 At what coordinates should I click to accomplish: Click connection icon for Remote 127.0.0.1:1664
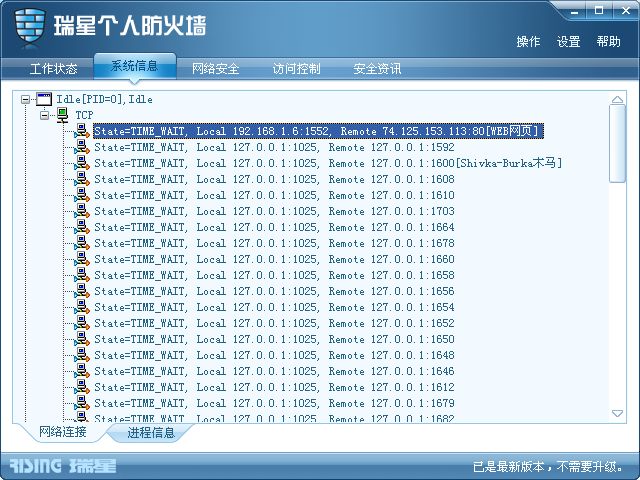82,227
